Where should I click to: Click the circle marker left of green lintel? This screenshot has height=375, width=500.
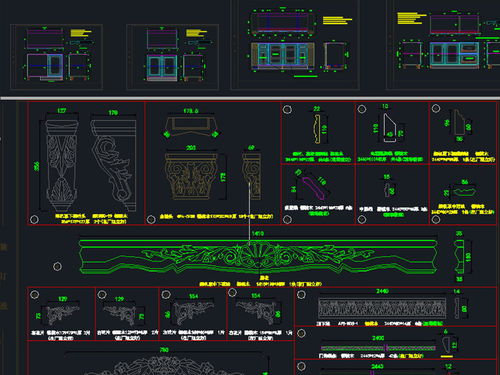[57, 266]
